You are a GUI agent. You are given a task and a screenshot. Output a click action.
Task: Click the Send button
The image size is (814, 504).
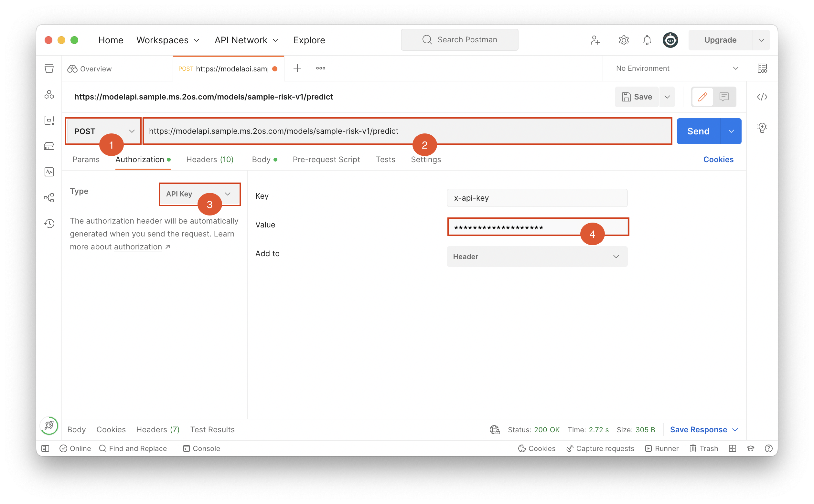(x=698, y=131)
